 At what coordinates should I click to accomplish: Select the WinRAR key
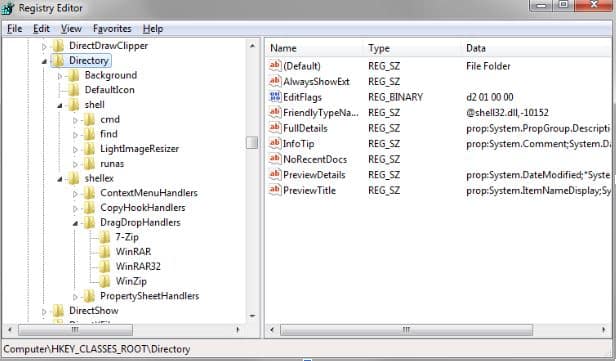coord(133,252)
